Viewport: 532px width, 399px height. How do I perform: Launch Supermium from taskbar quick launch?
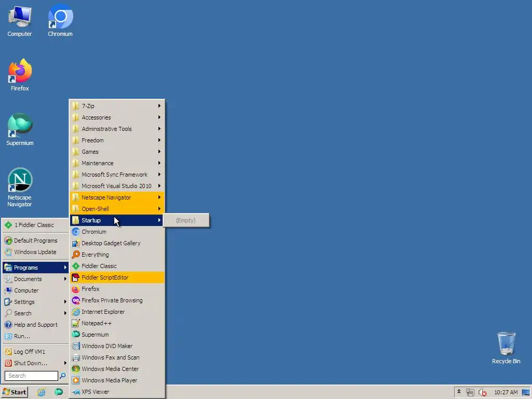(x=59, y=392)
